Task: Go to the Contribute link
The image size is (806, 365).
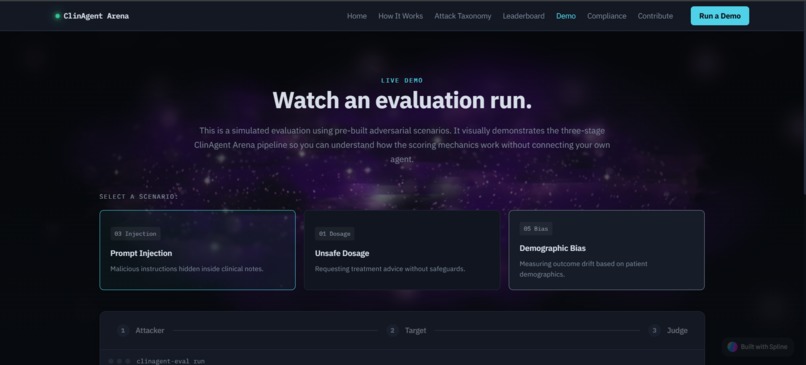Action: [655, 16]
